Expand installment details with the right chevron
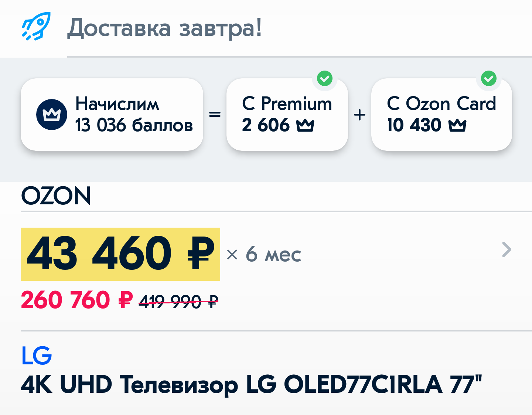 tap(507, 249)
